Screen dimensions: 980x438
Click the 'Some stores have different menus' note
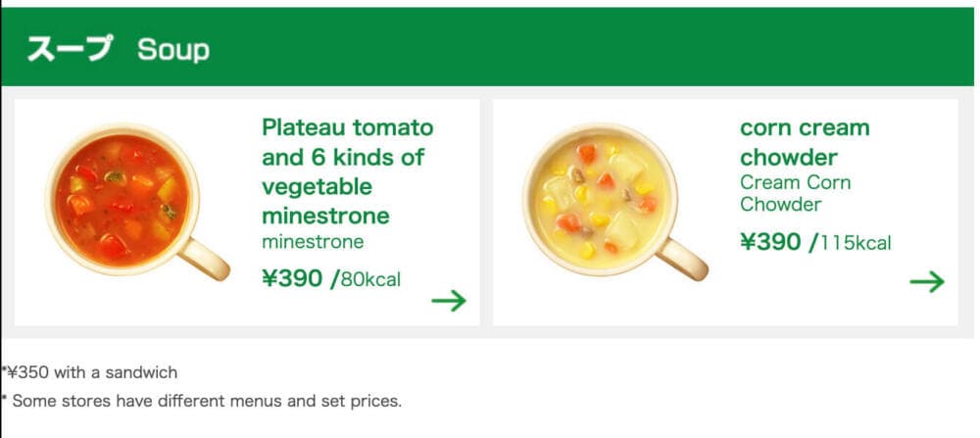[x=202, y=401]
